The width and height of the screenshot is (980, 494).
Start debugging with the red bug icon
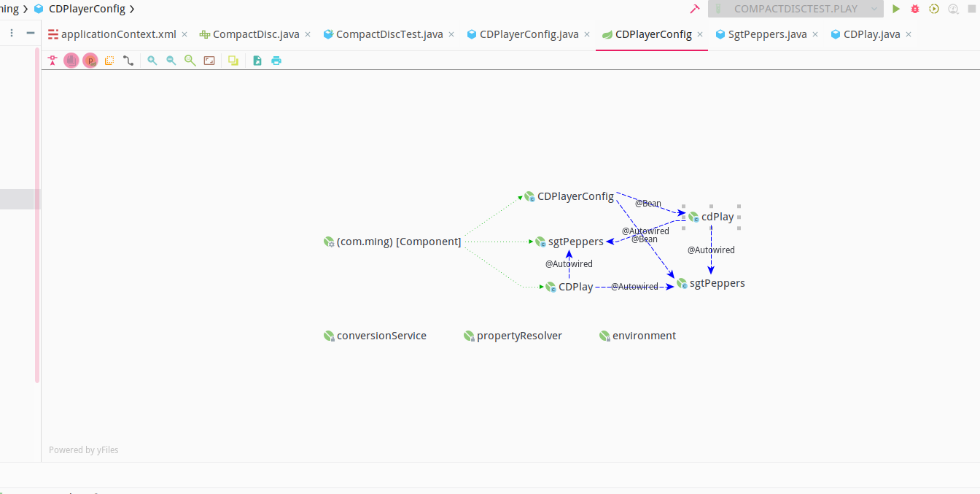coord(915,9)
